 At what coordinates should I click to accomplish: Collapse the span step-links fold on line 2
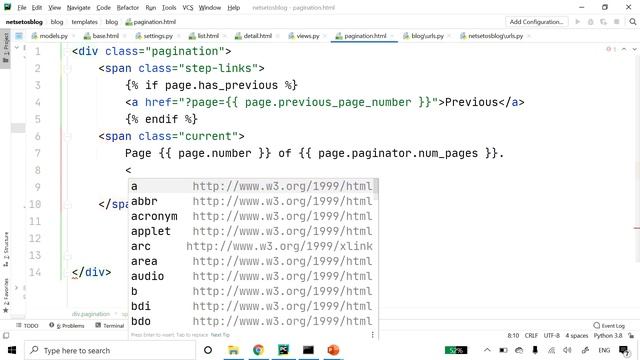[x=68, y=69]
